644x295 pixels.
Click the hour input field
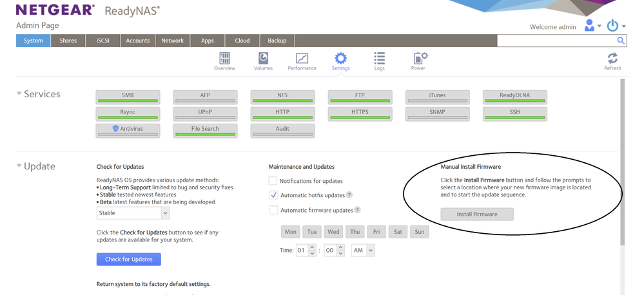[x=302, y=250]
